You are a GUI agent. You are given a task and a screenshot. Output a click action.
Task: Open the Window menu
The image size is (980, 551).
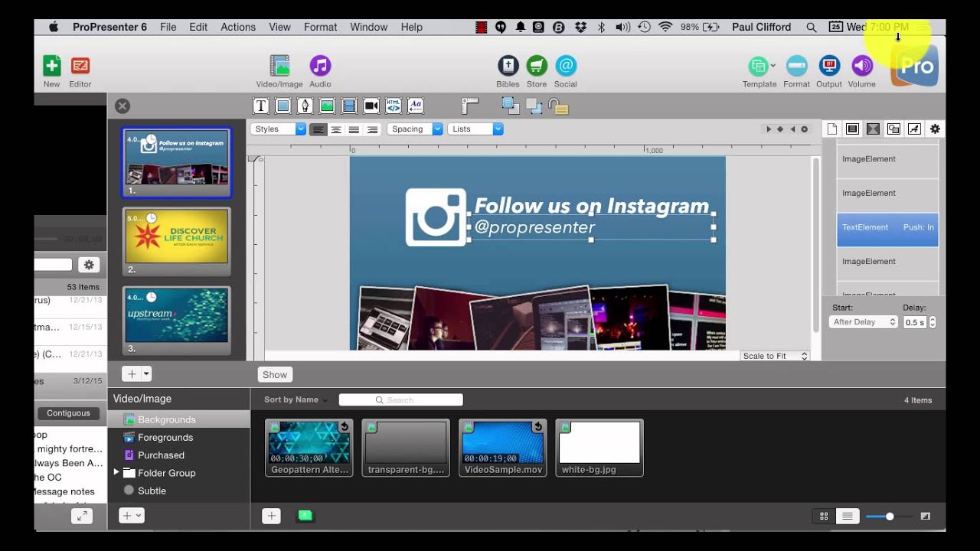[369, 27]
